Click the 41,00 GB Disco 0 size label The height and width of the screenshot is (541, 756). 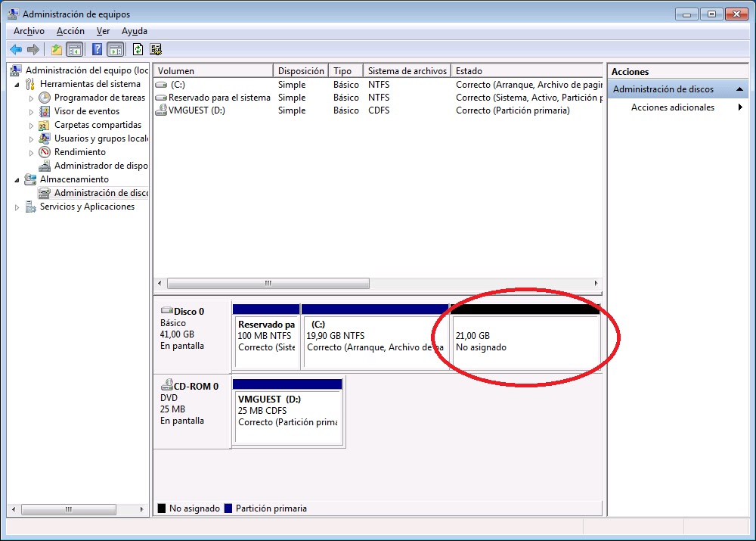tap(177, 334)
